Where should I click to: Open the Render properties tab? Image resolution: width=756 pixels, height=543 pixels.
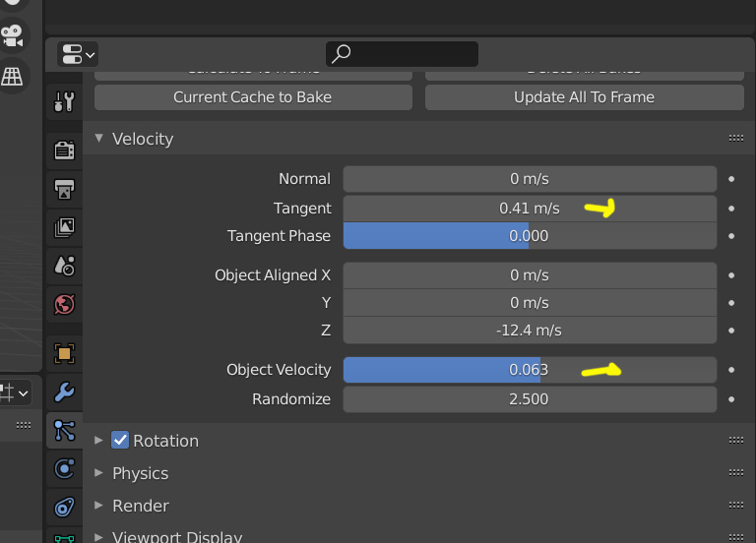coord(64,150)
